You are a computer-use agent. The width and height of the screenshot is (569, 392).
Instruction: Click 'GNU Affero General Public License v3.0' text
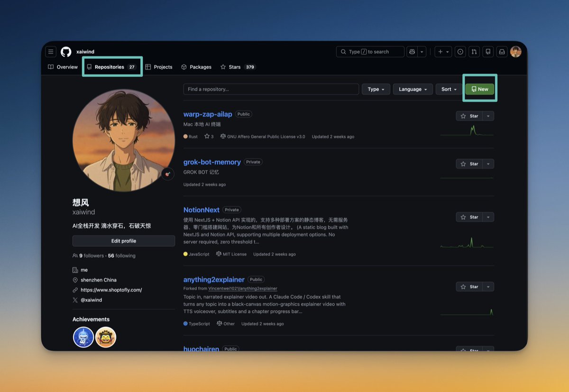point(266,137)
